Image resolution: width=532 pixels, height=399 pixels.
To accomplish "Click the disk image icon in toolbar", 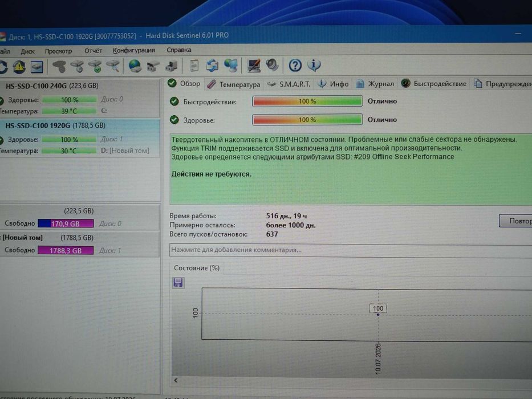I will [37, 67].
